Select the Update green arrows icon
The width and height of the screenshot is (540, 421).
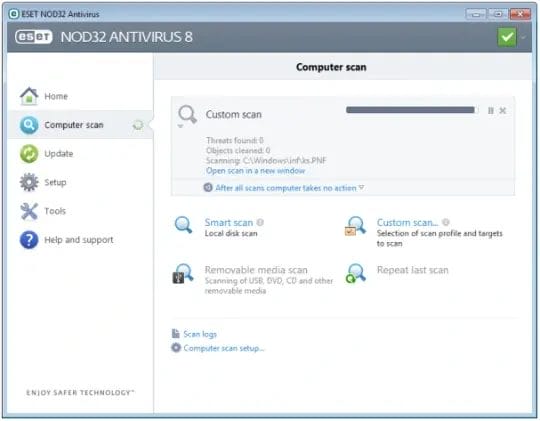point(29,154)
